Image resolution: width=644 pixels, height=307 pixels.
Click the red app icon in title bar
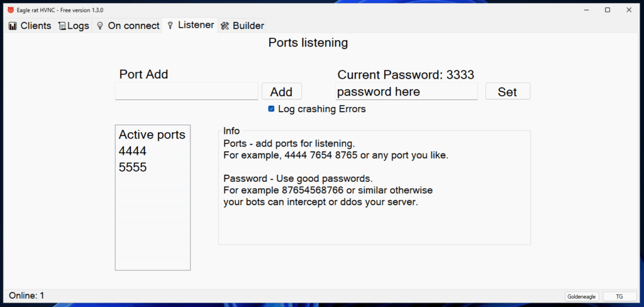click(10, 10)
